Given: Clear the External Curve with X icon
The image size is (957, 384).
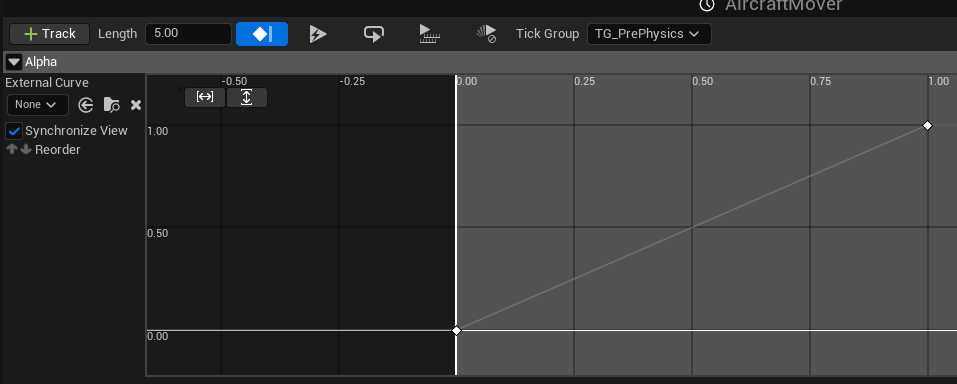Looking at the screenshot, I should click(136, 105).
